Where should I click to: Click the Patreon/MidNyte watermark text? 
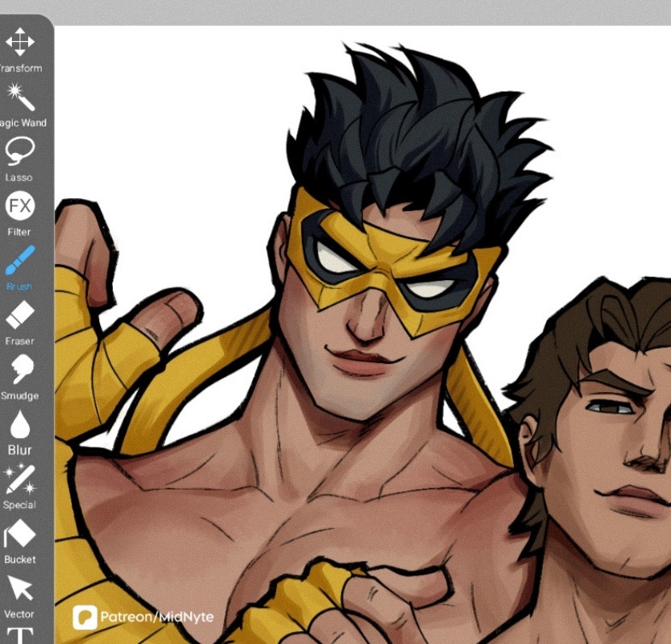157,617
